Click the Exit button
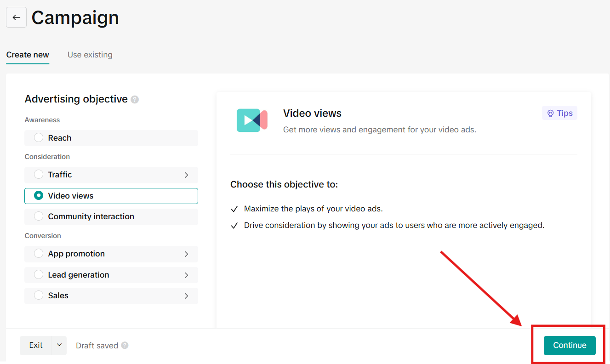The width and height of the screenshot is (610, 364). pos(36,345)
